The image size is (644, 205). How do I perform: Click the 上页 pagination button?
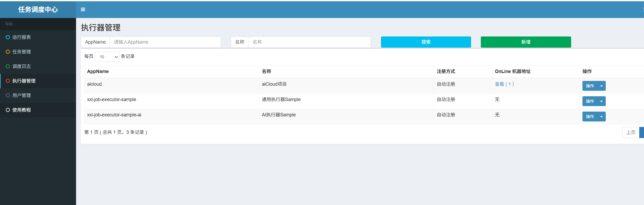pyautogui.click(x=631, y=133)
